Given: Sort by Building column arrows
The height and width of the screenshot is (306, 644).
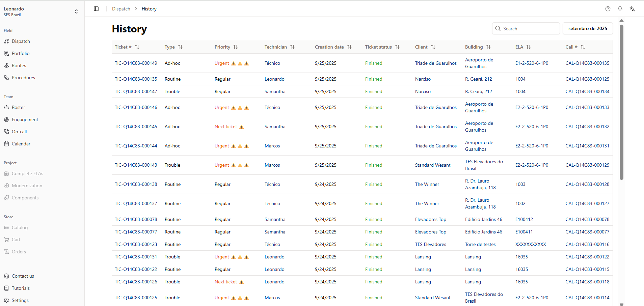Looking at the screenshot, I should 488,47.
